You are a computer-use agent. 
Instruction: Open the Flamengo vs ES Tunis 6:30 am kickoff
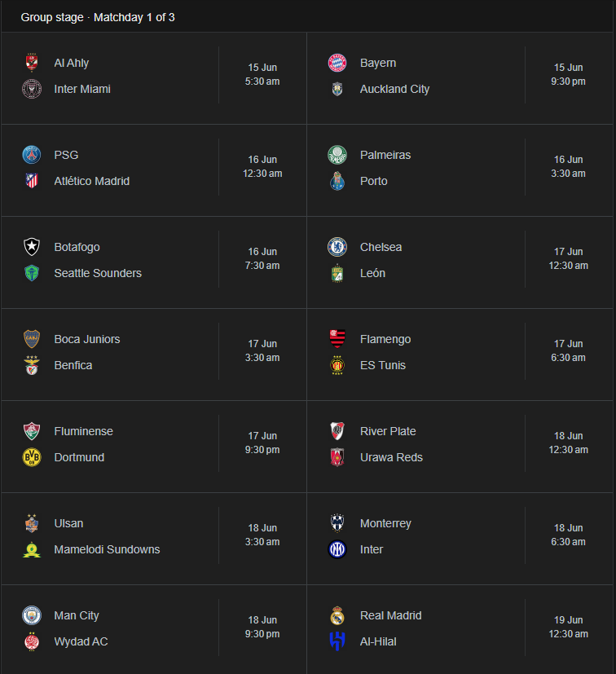[x=568, y=350]
